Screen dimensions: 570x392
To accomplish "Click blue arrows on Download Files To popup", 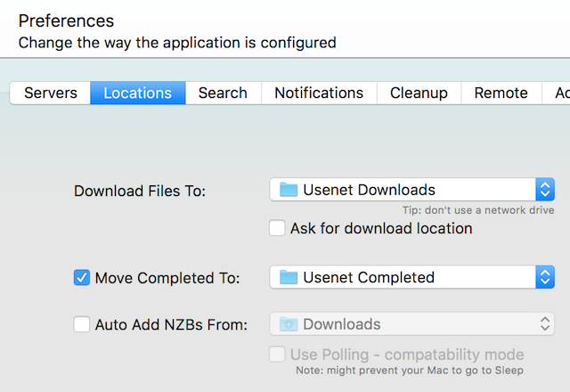I will [x=544, y=190].
